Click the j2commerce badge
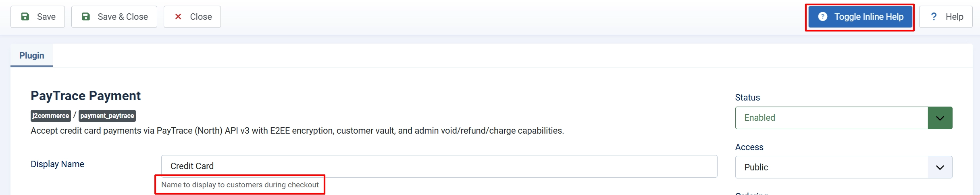This screenshot has height=195, width=980. [51, 116]
